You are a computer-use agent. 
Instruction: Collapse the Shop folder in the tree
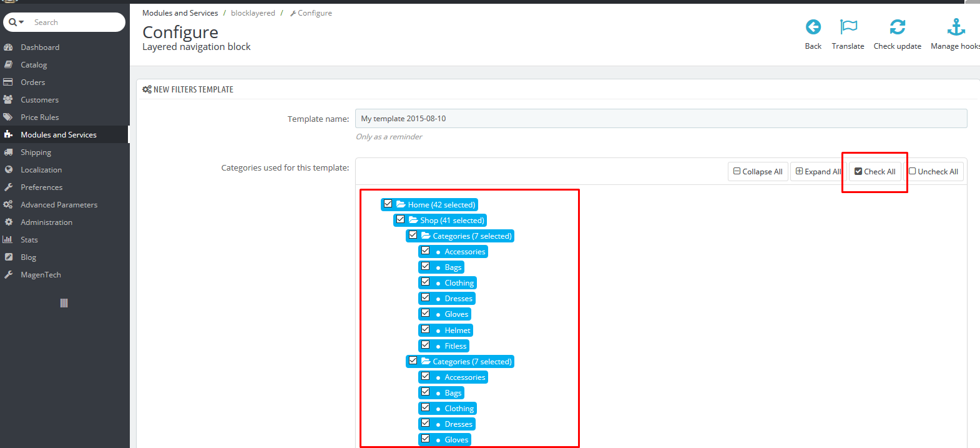(x=414, y=220)
